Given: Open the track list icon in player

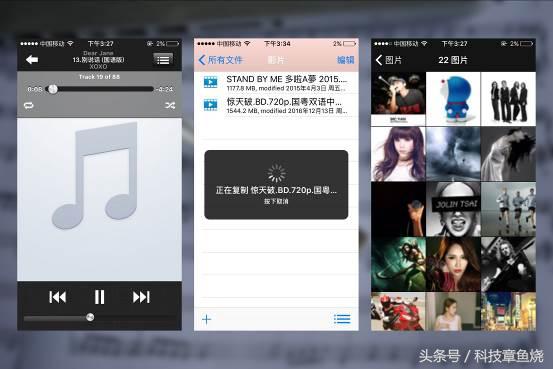Looking at the screenshot, I should click(163, 60).
